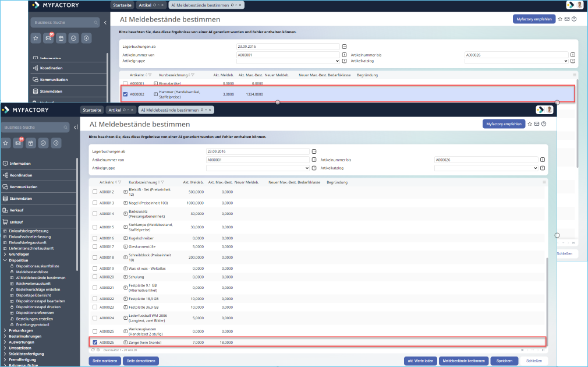
Task: Check the box for A000020 Schulung
Action: point(95,277)
